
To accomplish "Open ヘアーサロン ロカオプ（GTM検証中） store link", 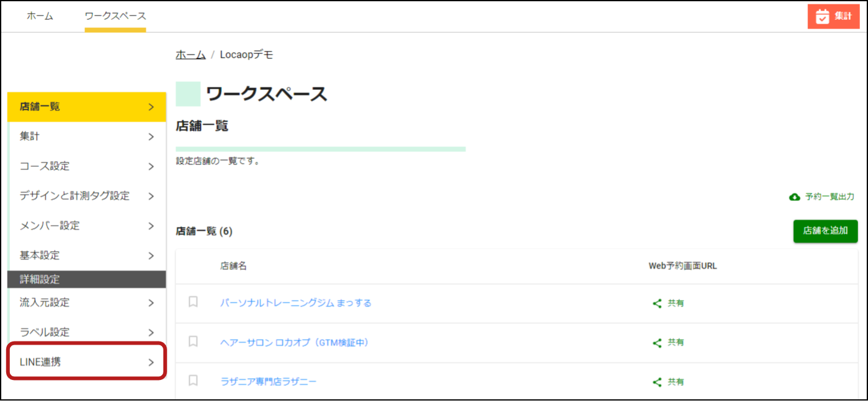I will pos(295,342).
